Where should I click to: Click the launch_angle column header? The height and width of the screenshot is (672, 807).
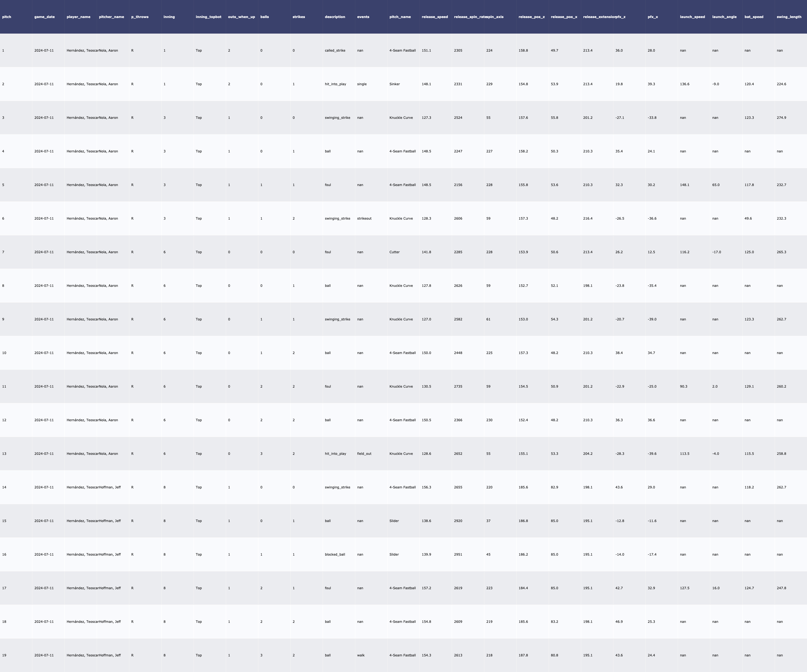(724, 17)
